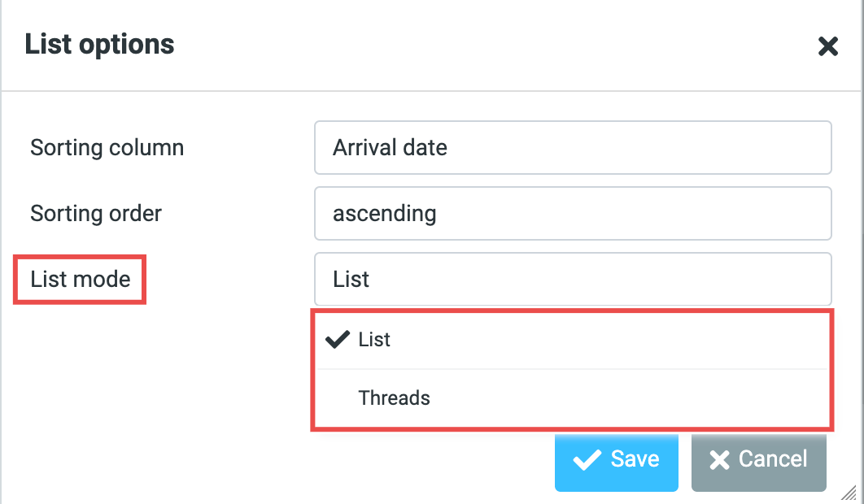The width and height of the screenshot is (864, 504).
Task: Click the 'List options' dialog title
Action: click(x=99, y=44)
